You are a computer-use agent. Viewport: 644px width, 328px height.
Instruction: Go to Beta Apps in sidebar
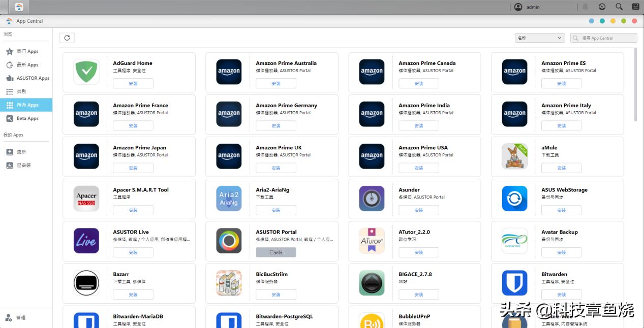27,118
